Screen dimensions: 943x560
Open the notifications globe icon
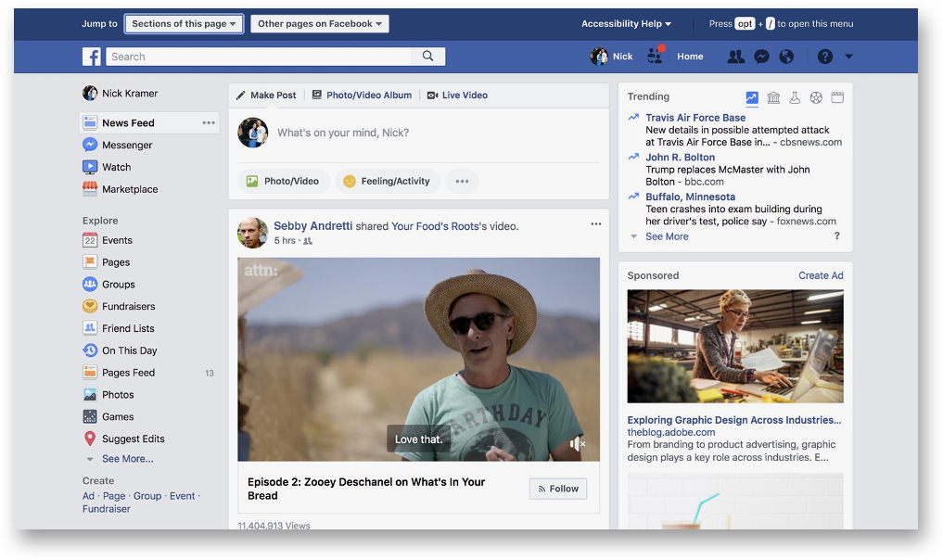point(786,57)
